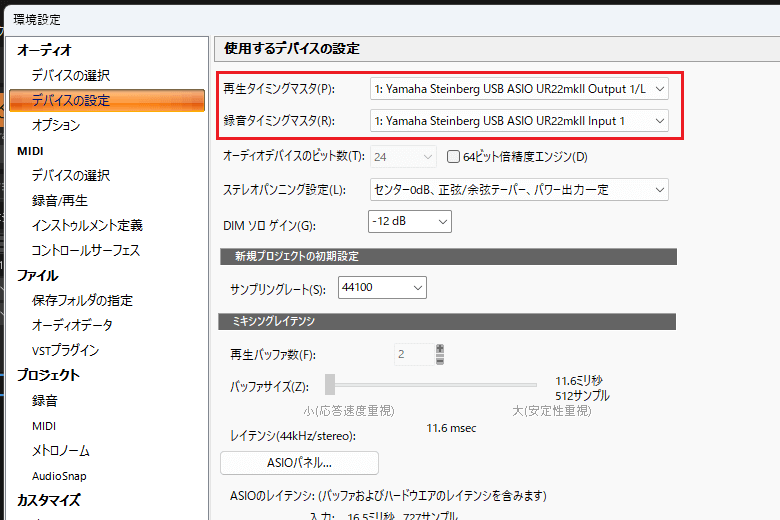Enable the 64ビット倍精度エンジン checkbox
Screen dimensions: 780x520
click(453, 157)
